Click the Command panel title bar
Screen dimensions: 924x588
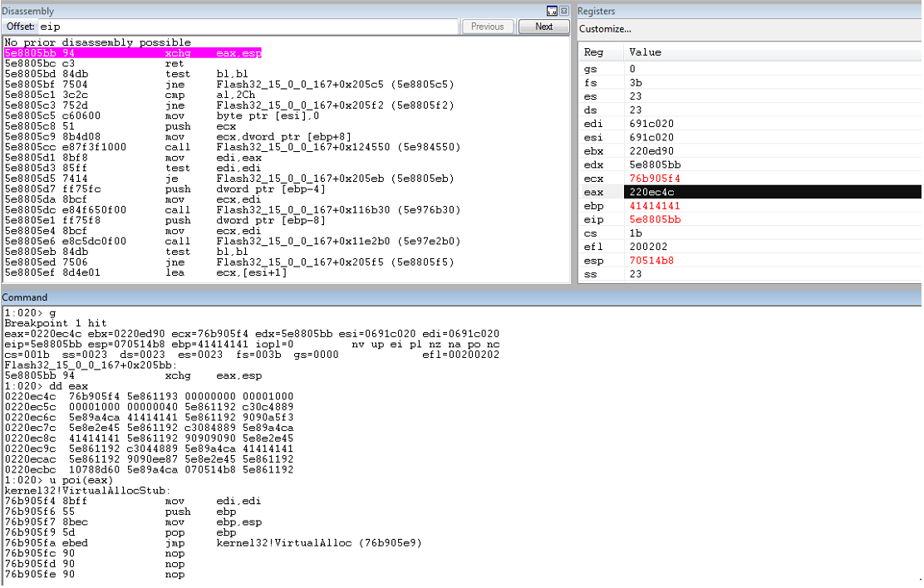tap(461, 297)
